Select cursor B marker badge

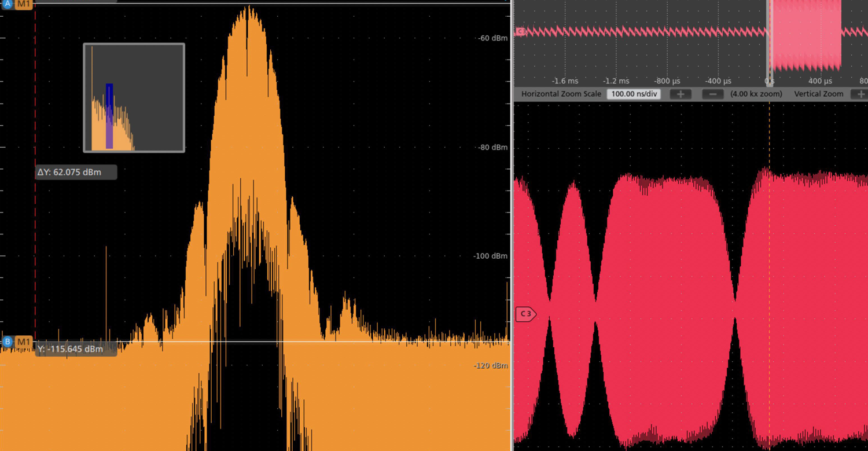click(x=8, y=342)
